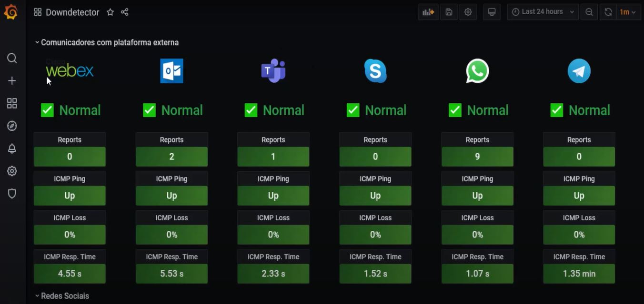This screenshot has height=304, width=644.
Task: Open the Configuration gear in sidebar
Action: coord(12,171)
